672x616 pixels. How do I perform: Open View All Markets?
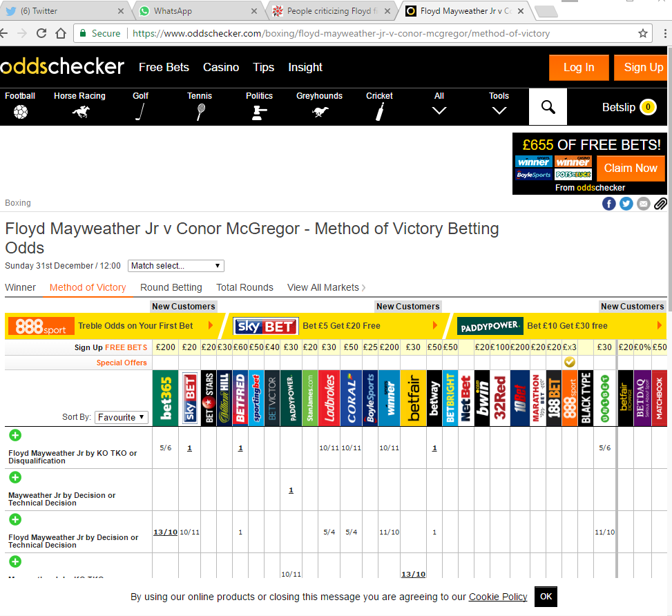coord(326,288)
